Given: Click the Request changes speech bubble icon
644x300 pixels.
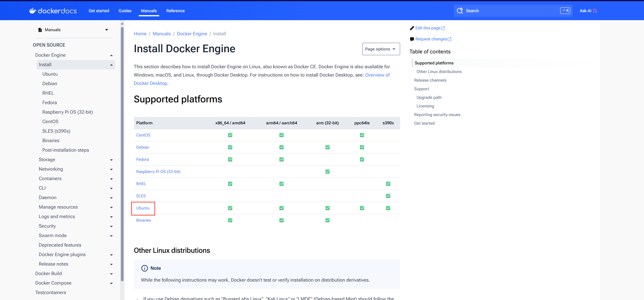Looking at the screenshot, I should (412, 39).
